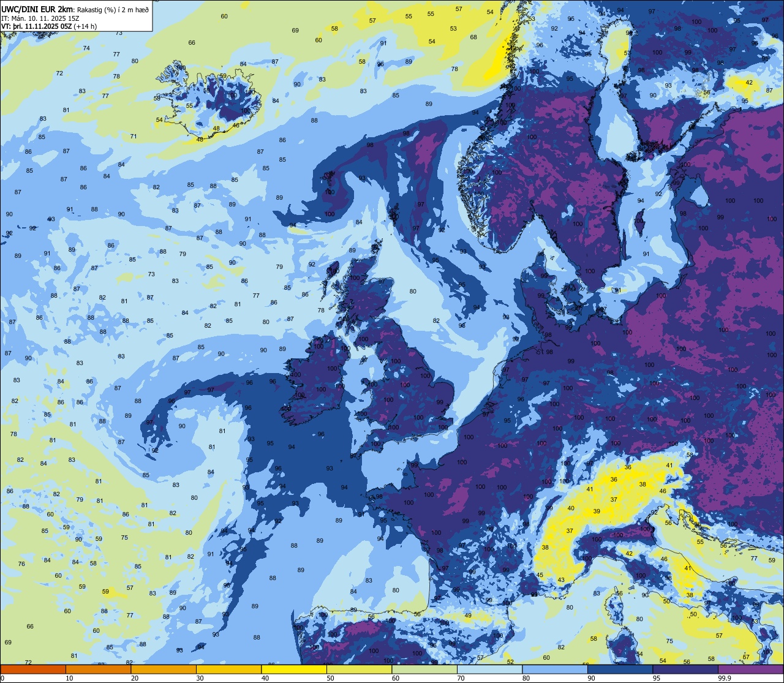This screenshot has width=784, height=683.
Task: Click the '40' label on the legend scale
Action: pos(265,678)
